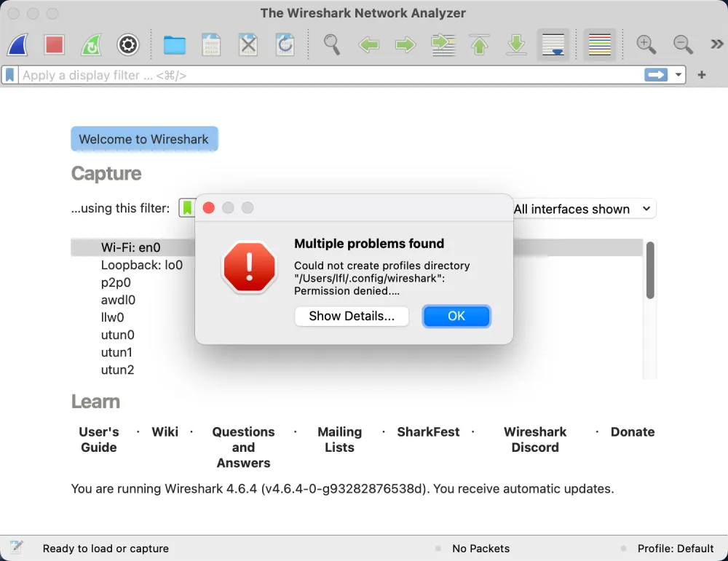Viewport: 728px width, 561px height.
Task: Click No Packets status text
Action: [x=480, y=549]
